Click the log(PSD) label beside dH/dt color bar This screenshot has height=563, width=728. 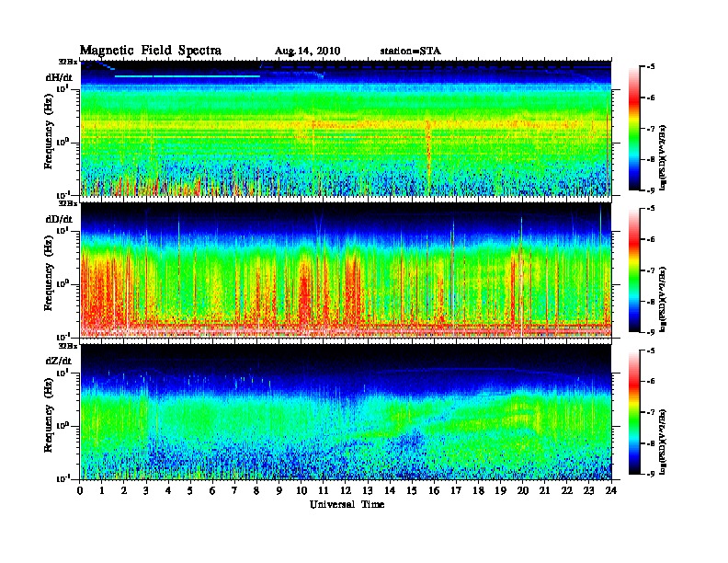click(663, 157)
